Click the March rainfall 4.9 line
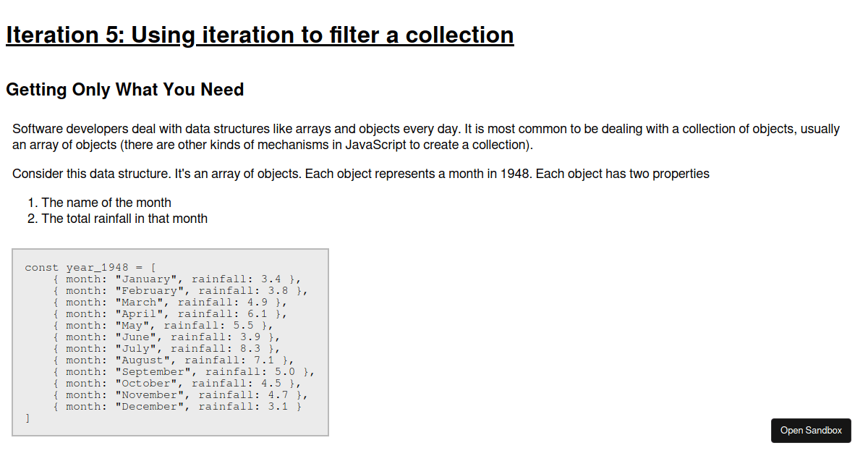868x456 pixels. [x=170, y=303]
